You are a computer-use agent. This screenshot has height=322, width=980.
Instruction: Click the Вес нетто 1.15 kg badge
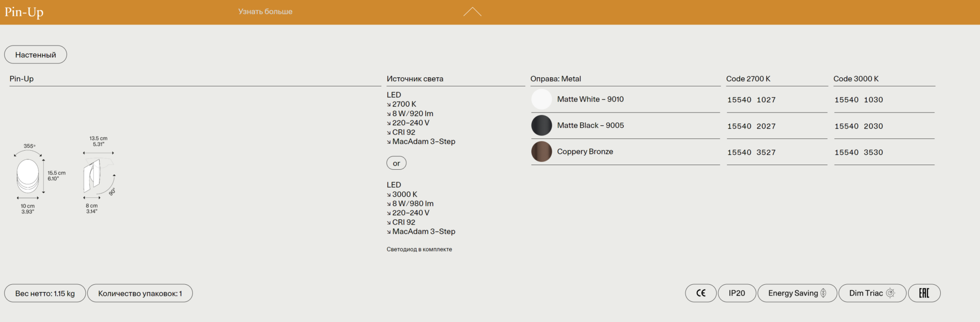pos(45,293)
